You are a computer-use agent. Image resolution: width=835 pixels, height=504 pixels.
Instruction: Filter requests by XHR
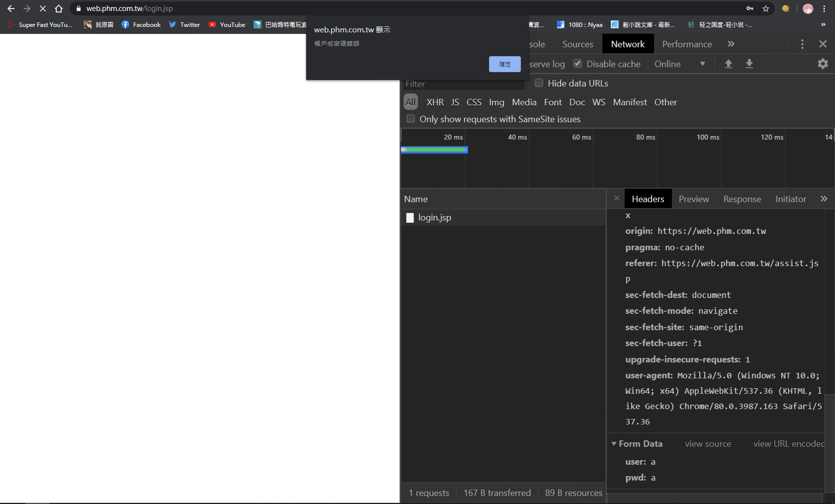tap(435, 102)
